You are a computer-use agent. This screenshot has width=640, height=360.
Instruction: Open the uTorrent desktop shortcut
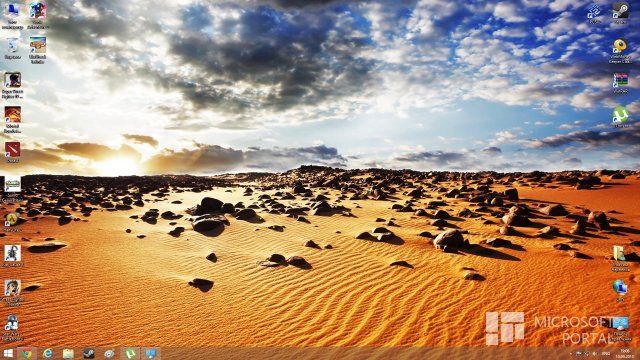620,118
